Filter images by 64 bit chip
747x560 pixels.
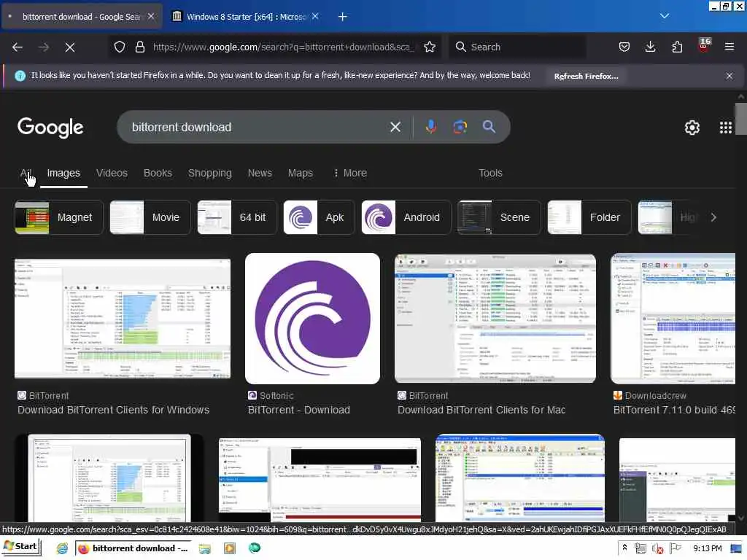click(237, 217)
